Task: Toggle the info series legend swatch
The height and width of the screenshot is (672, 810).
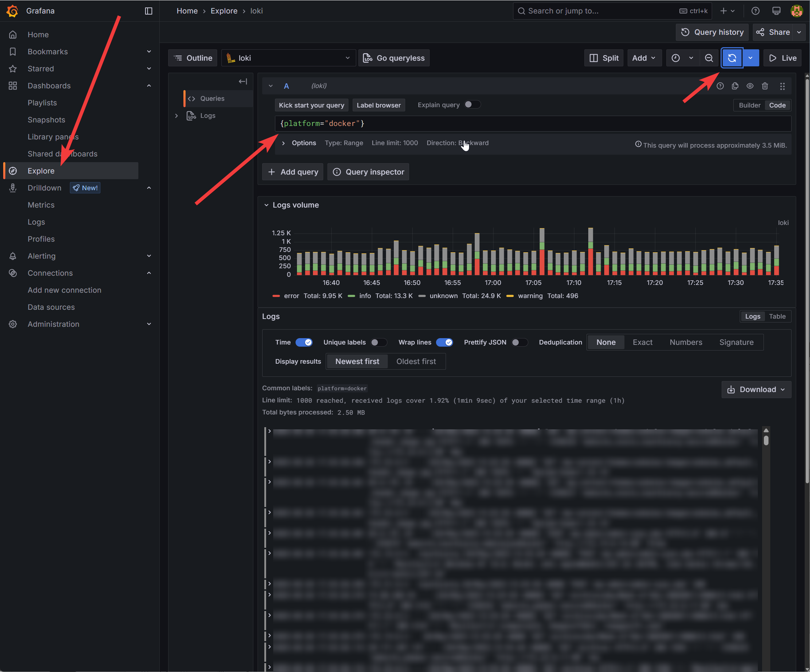Action: (x=351, y=296)
